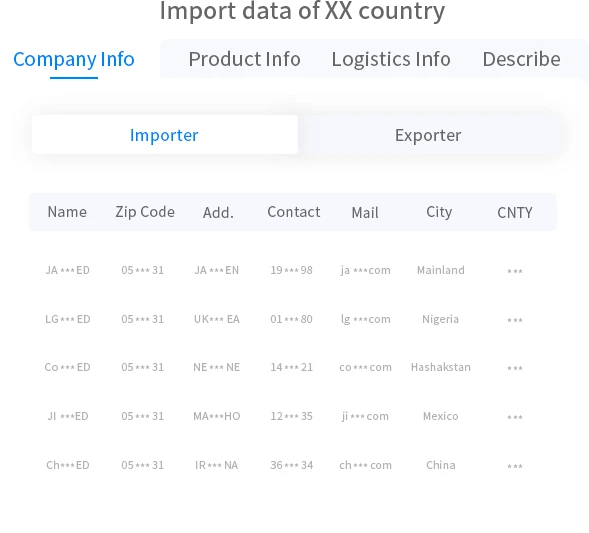Click the Hashakstan city cell
Image resolution: width=589 pixels, height=533 pixels.
point(441,367)
